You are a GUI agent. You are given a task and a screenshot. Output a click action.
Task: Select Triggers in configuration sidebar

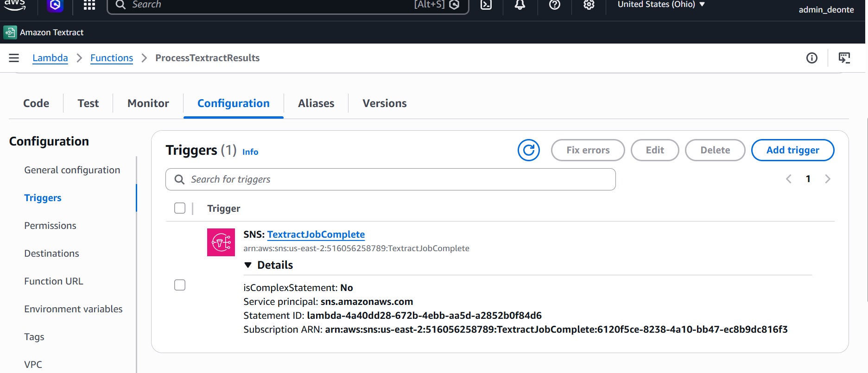(x=43, y=198)
